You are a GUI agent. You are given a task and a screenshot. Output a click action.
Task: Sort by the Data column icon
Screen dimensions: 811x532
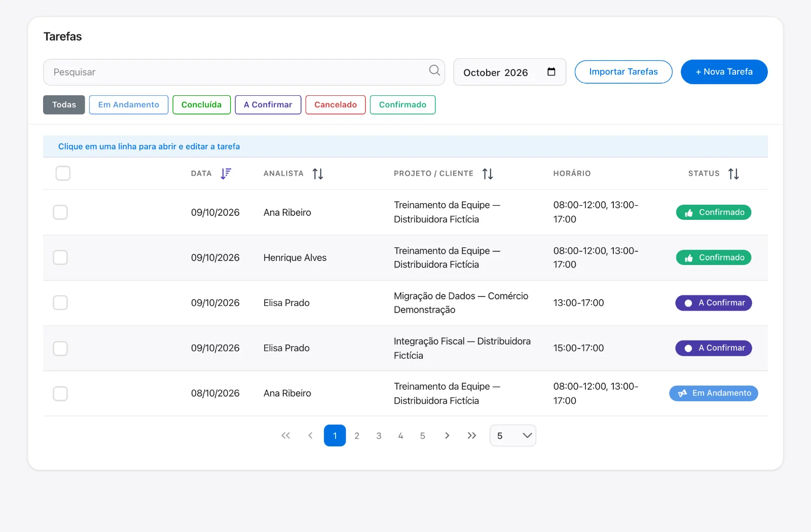(226, 174)
